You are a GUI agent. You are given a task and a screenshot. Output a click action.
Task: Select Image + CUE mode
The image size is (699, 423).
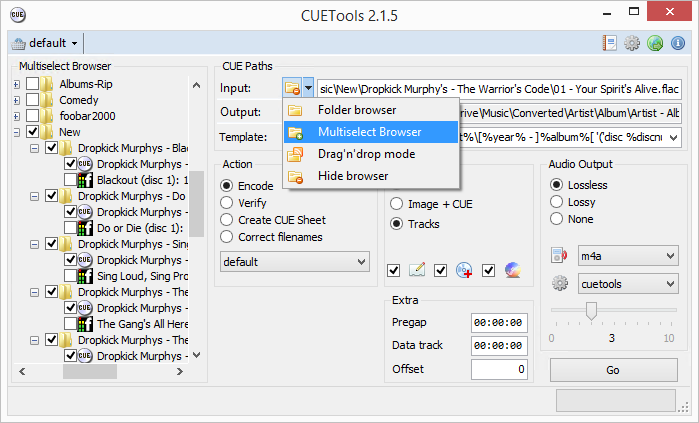431,204
